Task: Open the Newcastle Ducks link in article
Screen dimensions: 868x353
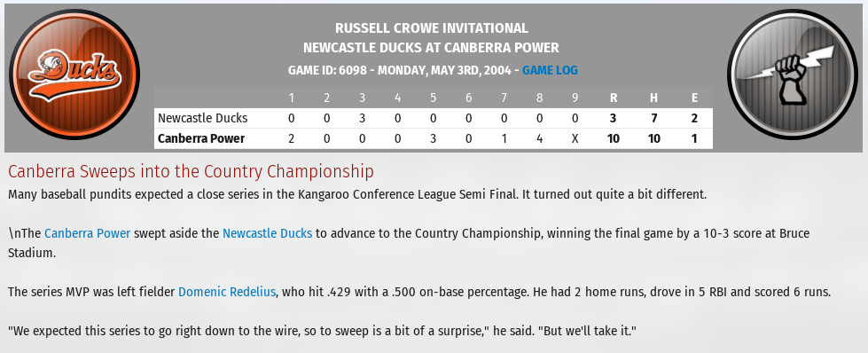Action: [x=268, y=233]
